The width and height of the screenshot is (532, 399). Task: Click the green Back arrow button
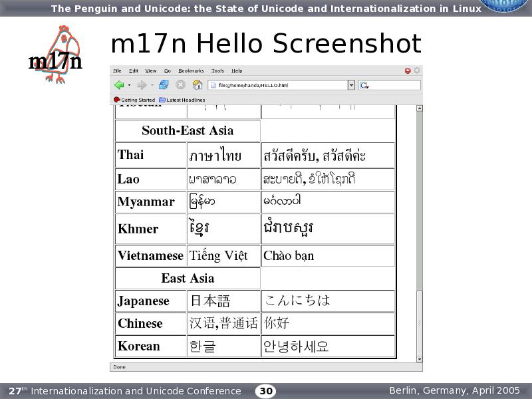pyautogui.click(x=119, y=85)
